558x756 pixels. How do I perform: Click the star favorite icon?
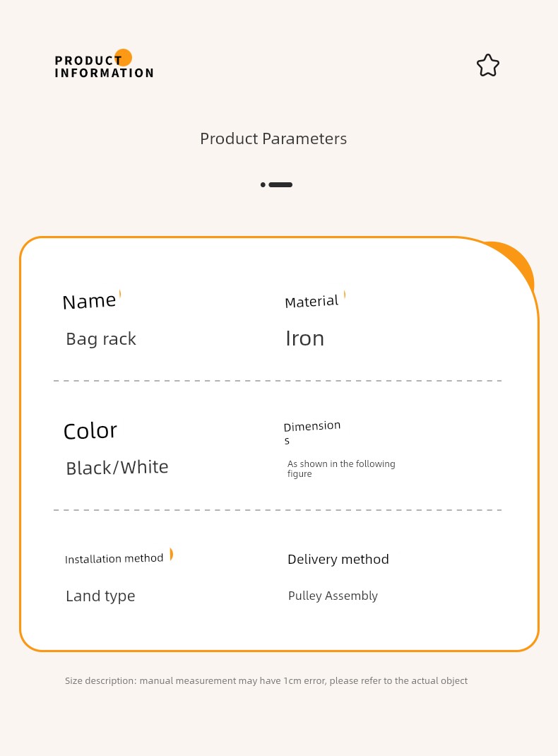(487, 65)
